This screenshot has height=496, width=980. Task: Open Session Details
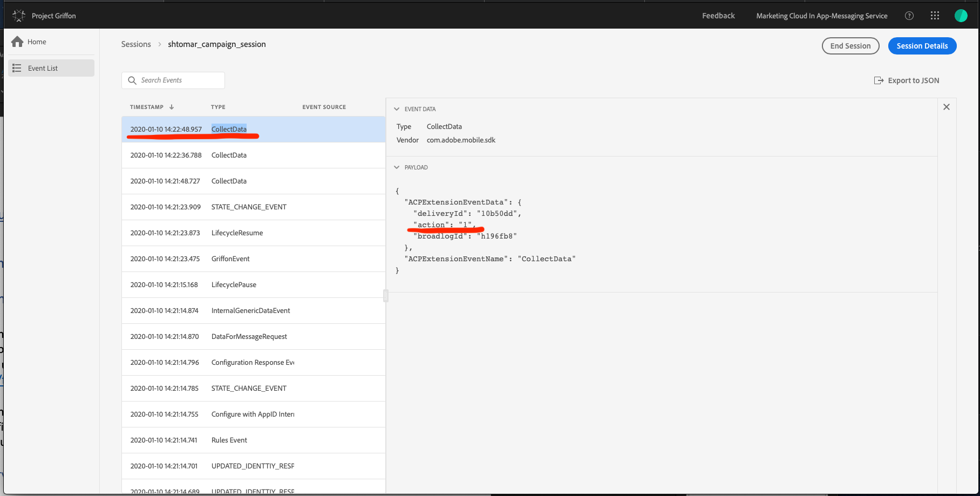(922, 46)
